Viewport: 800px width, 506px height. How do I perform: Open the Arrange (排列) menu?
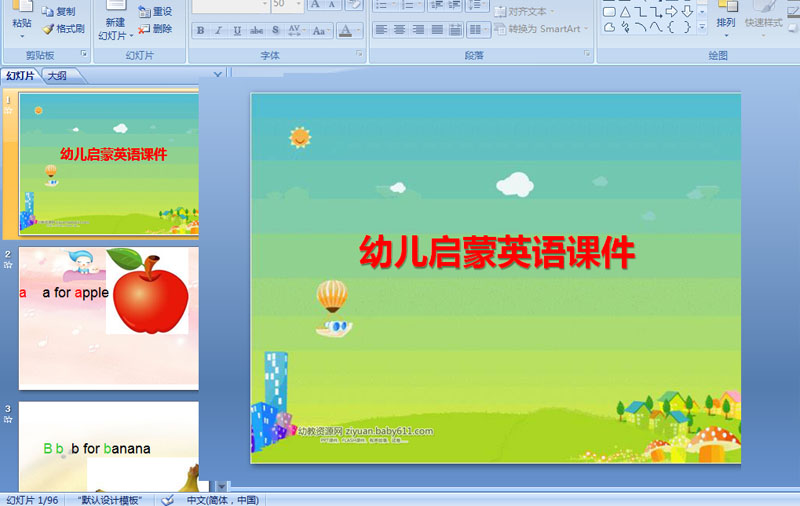coord(726,20)
